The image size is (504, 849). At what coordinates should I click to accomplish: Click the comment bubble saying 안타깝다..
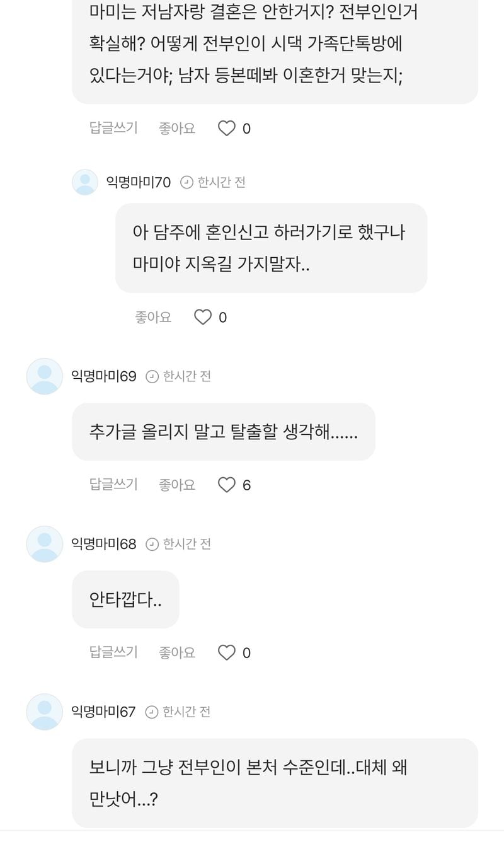tap(126, 599)
